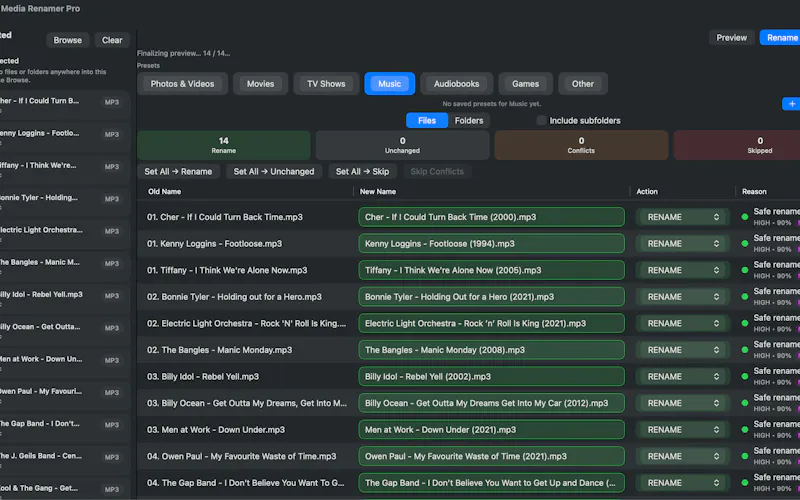This screenshot has height=500, width=800.
Task: Select the Other preset tab
Action: (x=583, y=84)
